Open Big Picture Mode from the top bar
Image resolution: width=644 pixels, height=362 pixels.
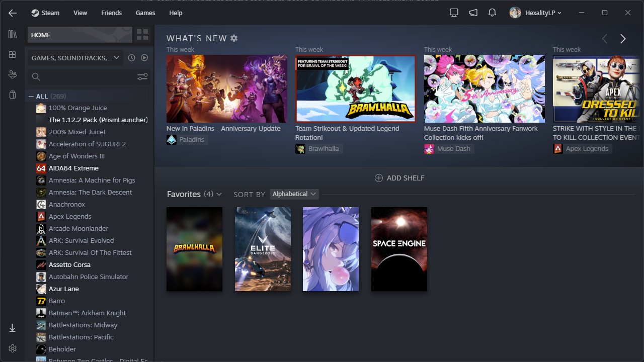(x=453, y=13)
